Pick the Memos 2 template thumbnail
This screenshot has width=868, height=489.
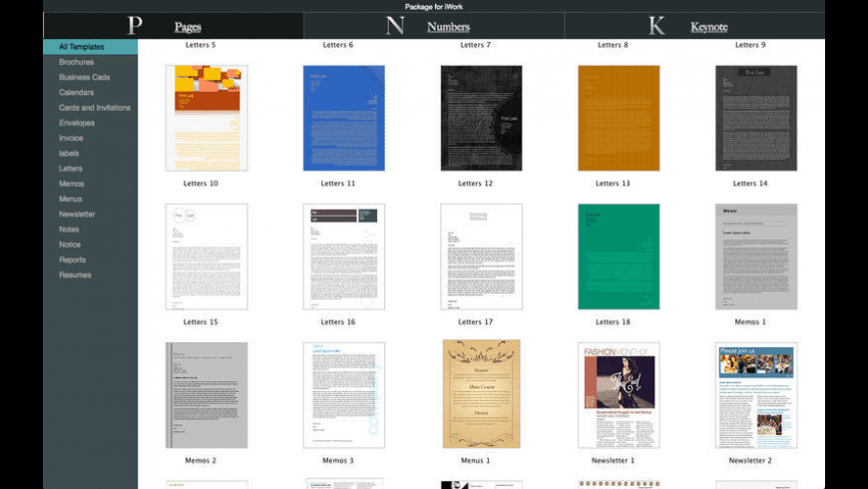click(207, 395)
